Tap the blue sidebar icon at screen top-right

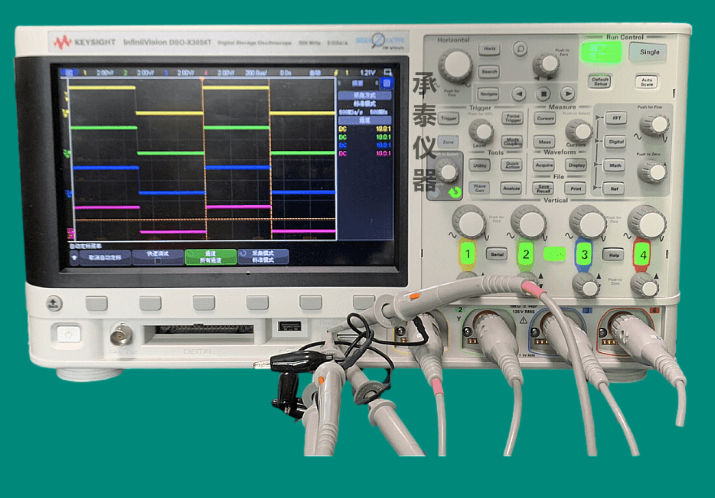(387, 83)
